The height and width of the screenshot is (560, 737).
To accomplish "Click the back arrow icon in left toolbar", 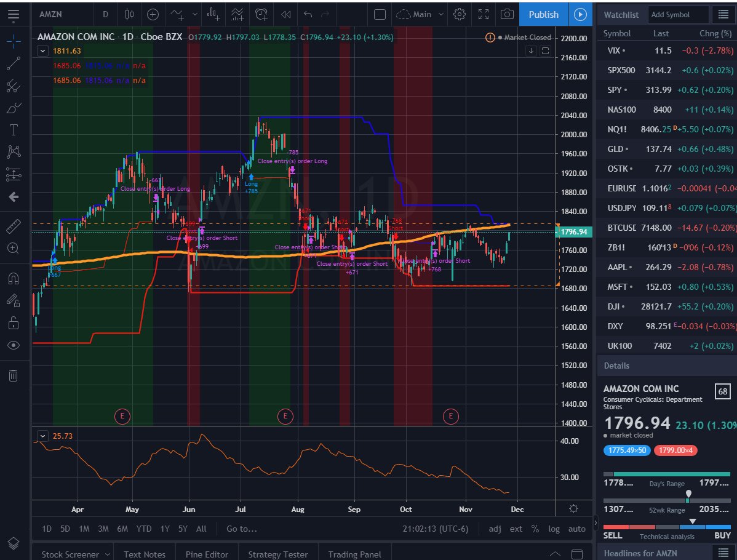I will coord(13,196).
